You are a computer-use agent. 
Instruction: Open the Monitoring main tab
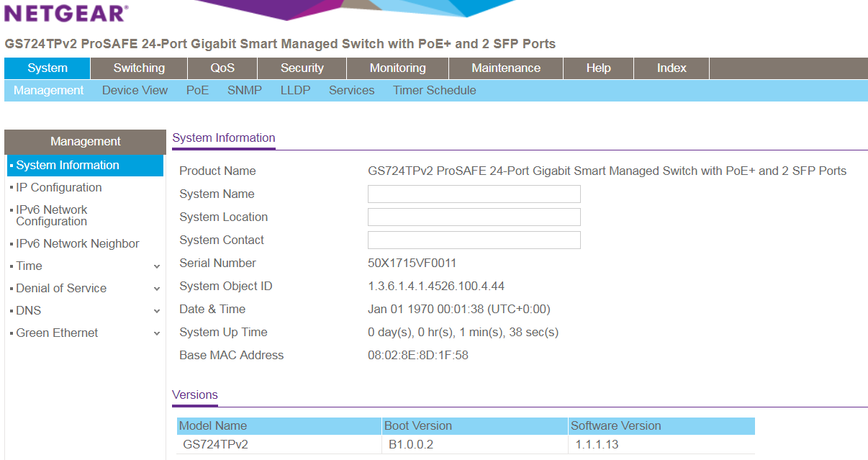pyautogui.click(x=397, y=68)
